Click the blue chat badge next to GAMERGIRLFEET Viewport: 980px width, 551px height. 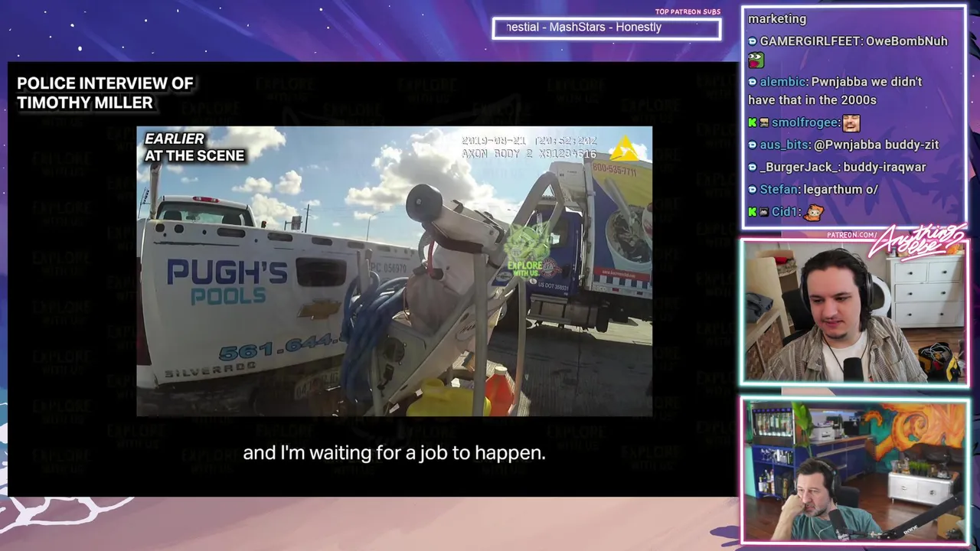[753, 41]
